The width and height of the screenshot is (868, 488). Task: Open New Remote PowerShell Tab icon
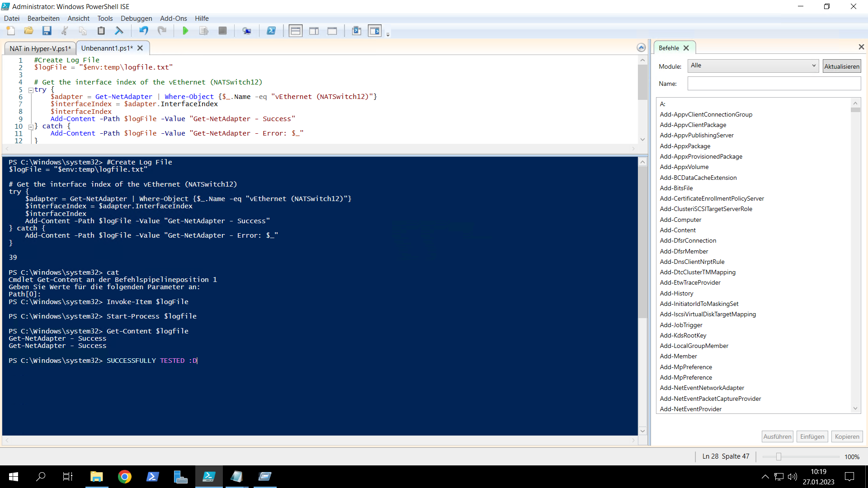click(x=246, y=31)
